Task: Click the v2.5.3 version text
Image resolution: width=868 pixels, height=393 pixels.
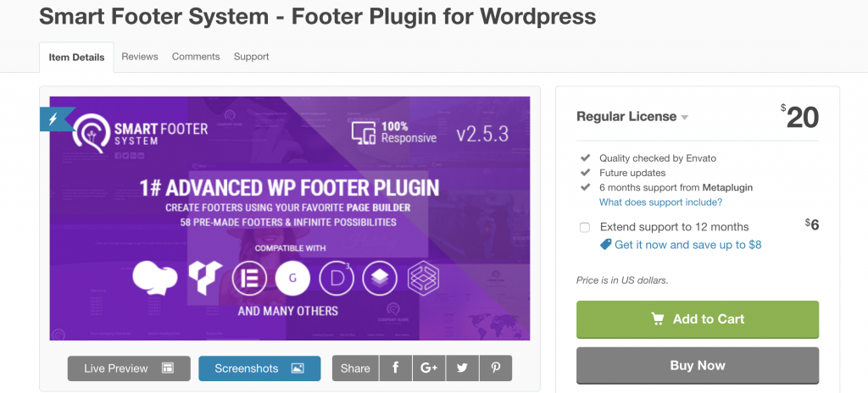Action: point(482,134)
